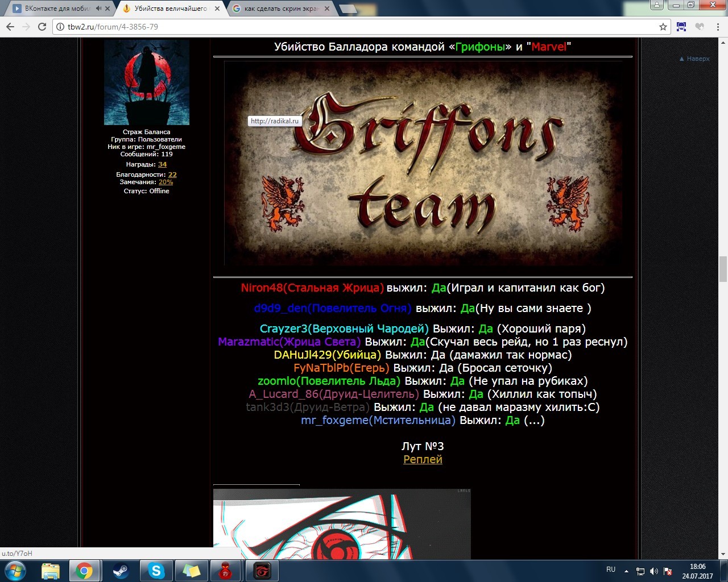The height and width of the screenshot is (582, 728).
Task: Open the red character game taskbar icon
Action: point(226,571)
